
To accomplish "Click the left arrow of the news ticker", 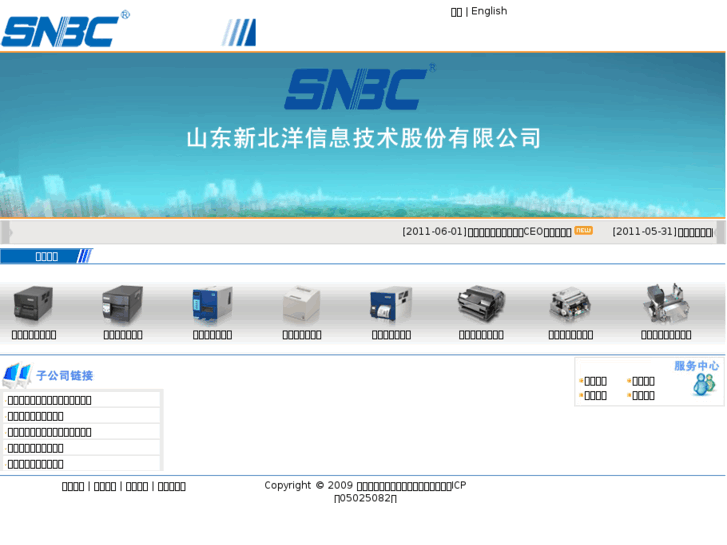I will point(6,232).
